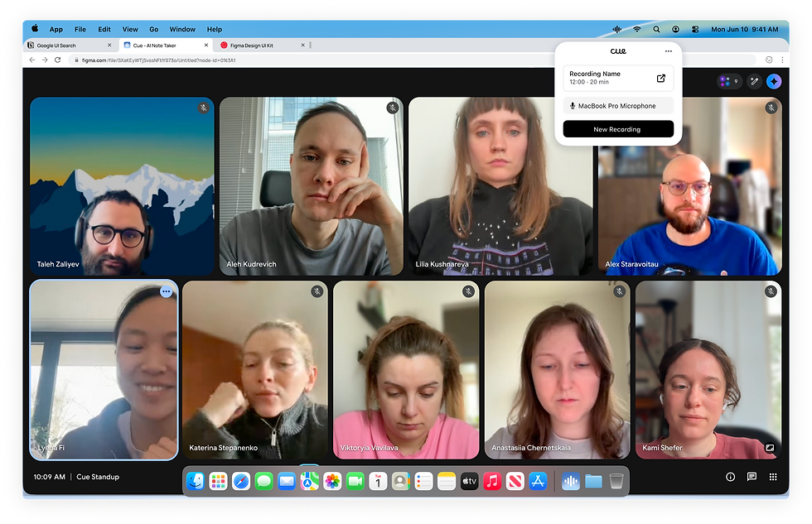Click picture-in-picture icon on Kami Shefer tile
This screenshot has width=812, height=524.
tap(770, 448)
